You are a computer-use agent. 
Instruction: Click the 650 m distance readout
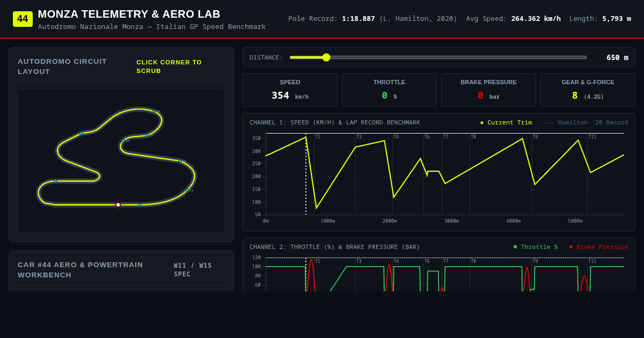coord(617,57)
